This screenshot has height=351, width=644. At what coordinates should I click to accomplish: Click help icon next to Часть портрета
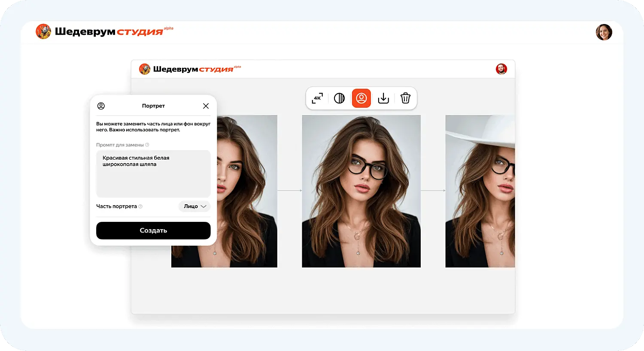click(140, 206)
